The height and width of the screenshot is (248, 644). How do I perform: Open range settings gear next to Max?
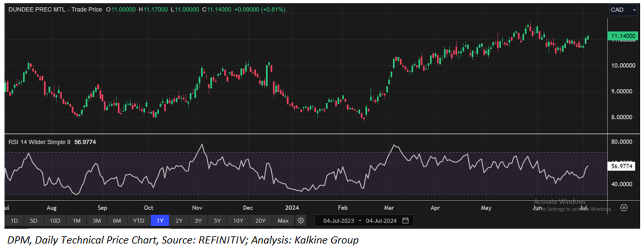[301, 220]
